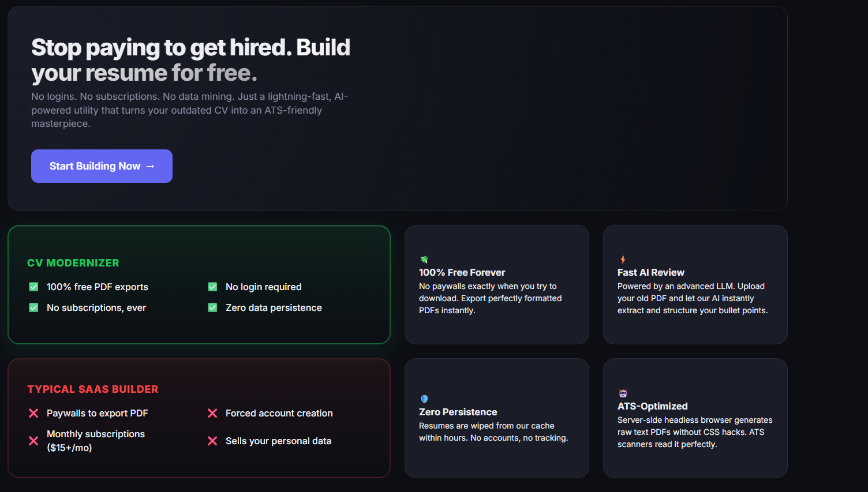The height and width of the screenshot is (492, 868).
Task: Click the checkmark beside 100% free PDF exports
Action: 33,287
